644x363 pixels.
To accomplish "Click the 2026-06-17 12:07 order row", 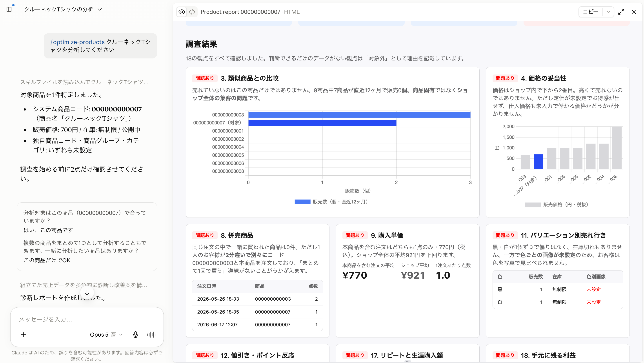I will point(257,325).
